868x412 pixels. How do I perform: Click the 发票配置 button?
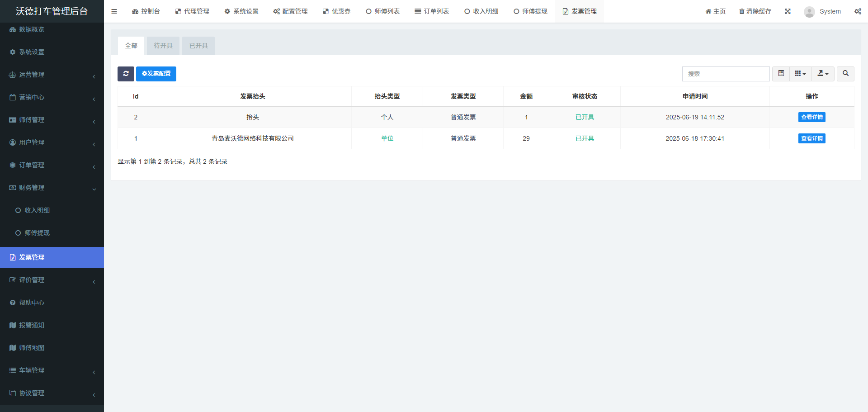click(156, 74)
